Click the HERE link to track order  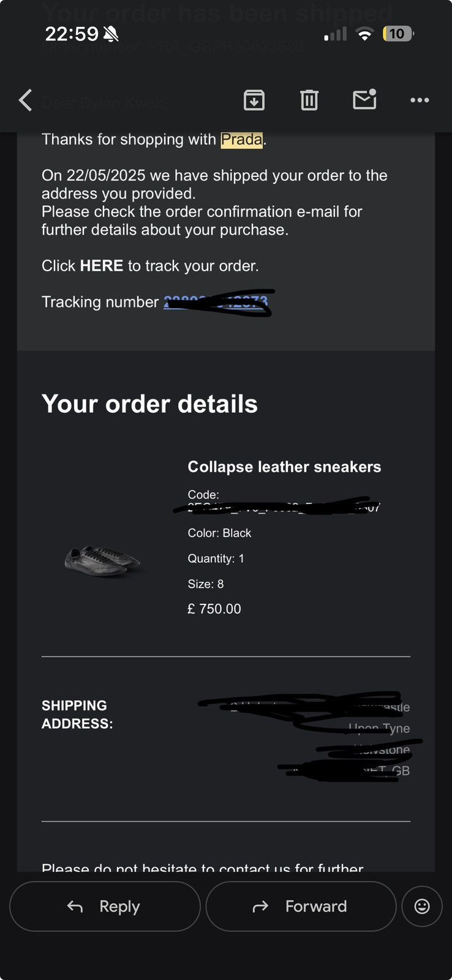coord(102,266)
